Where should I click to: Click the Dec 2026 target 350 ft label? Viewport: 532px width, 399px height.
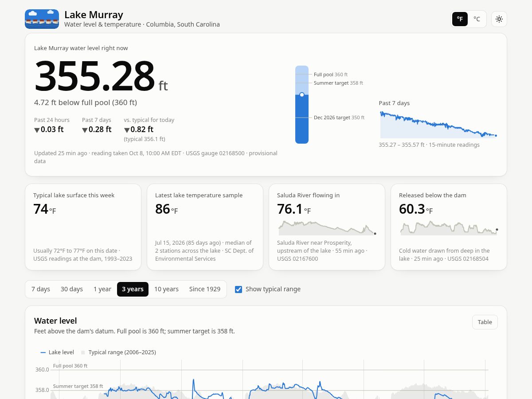coord(339,117)
